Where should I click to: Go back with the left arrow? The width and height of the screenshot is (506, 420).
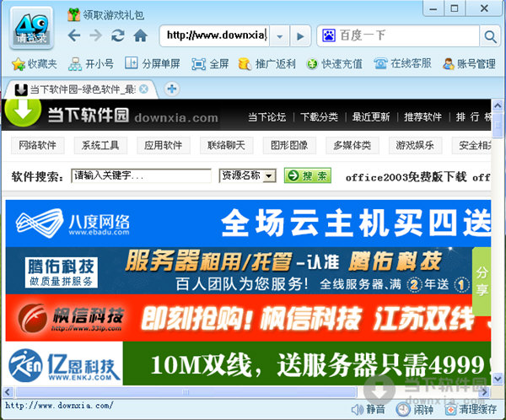click(74, 35)
